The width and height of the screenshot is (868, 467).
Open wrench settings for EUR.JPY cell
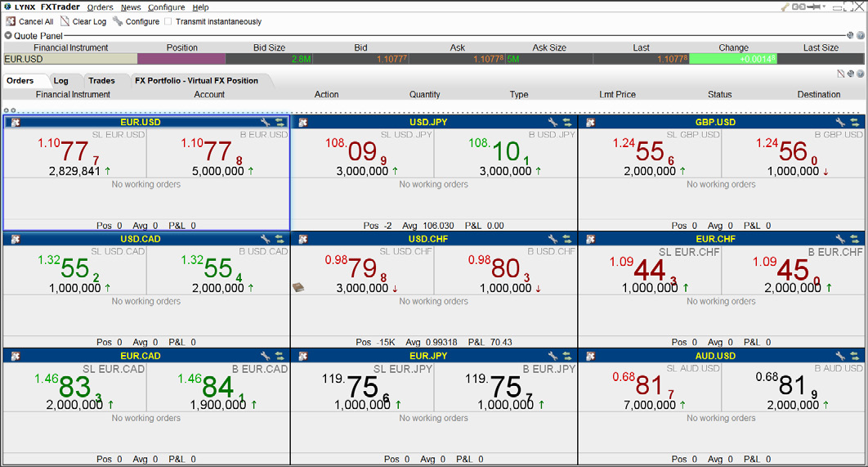(553, 357)
